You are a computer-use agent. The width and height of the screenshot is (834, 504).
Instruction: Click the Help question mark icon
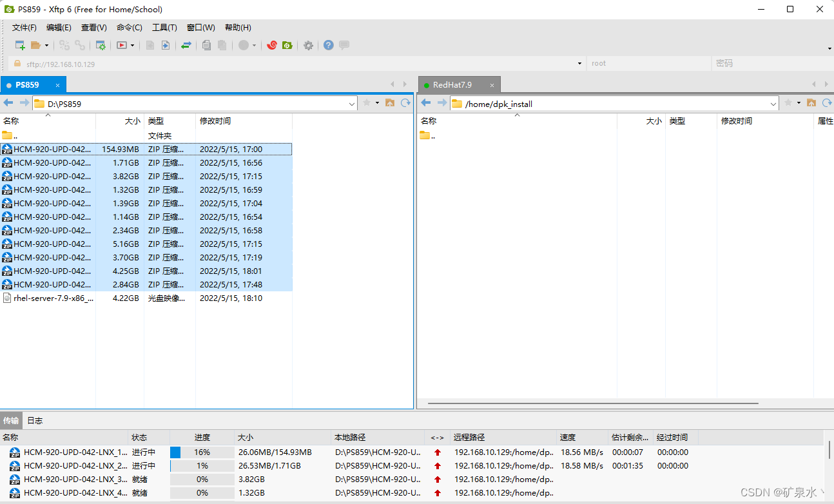[x=329, y=45]
